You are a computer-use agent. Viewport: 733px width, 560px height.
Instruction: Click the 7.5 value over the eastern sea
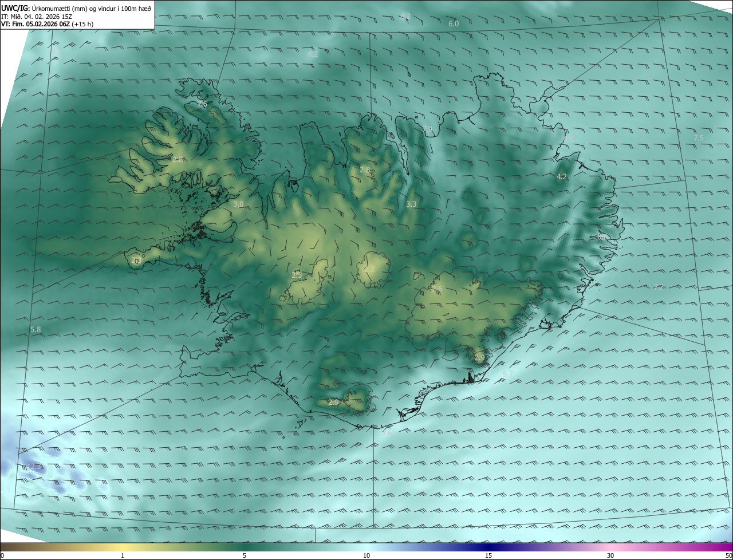point(699,138)
